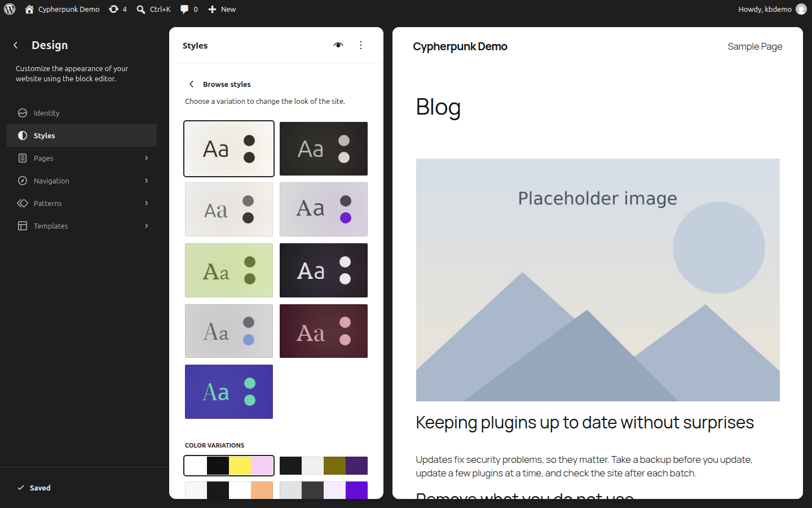Pick the lavender style with purple dot
812x508 pixels.
click(324, 209)
